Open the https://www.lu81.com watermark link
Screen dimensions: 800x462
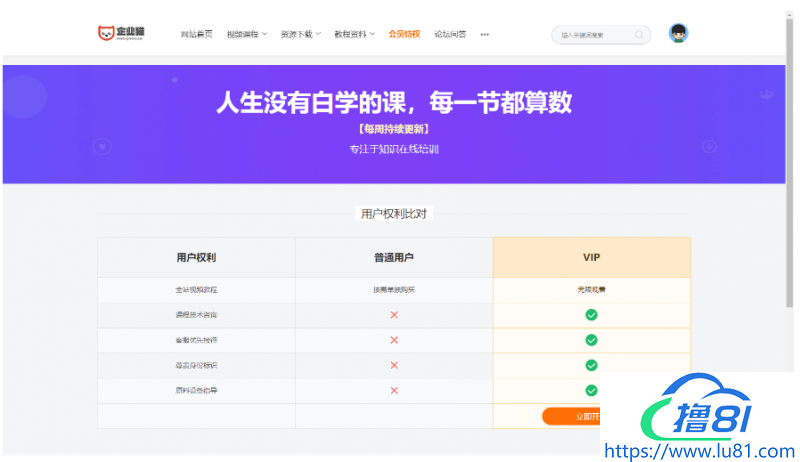[700, 451]
